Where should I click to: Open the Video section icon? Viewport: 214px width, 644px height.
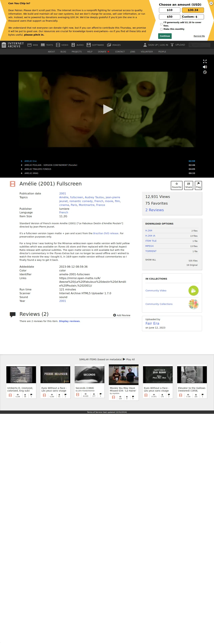58,45
